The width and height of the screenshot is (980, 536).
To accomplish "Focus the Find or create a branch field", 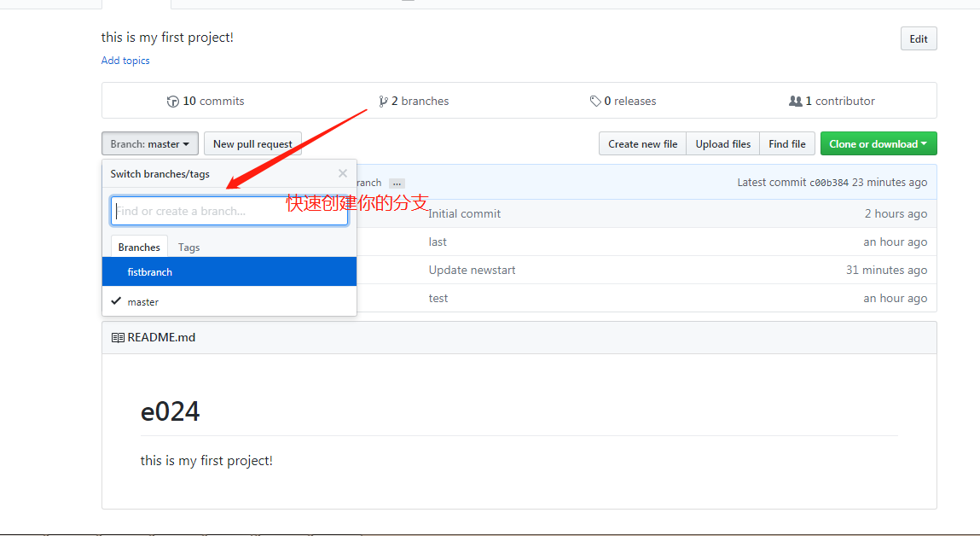I will 229,211.
